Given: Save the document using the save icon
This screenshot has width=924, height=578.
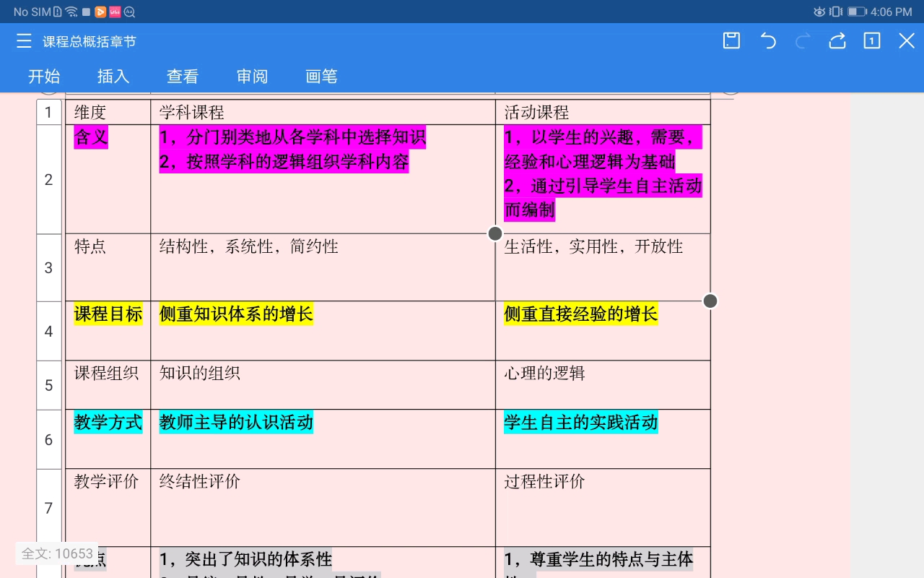Looking at the screenshot, I should (x=731, y=41).
